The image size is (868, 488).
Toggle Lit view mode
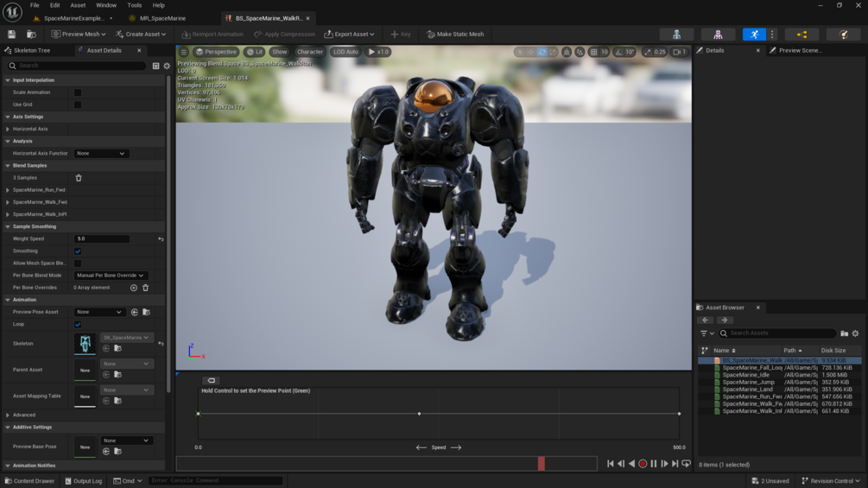click(x=255, y=52)
